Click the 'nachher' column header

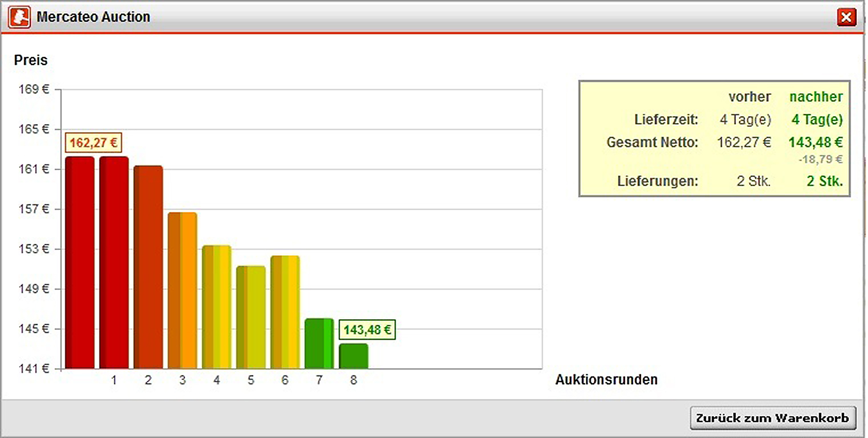(816, 97)
